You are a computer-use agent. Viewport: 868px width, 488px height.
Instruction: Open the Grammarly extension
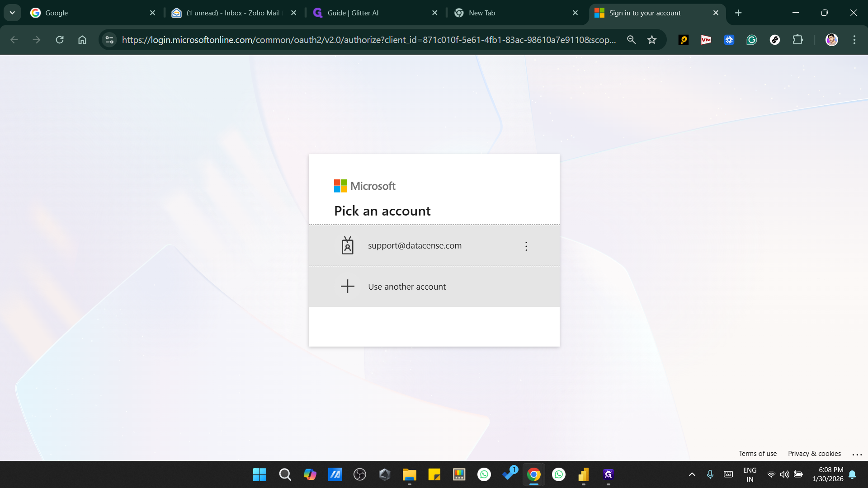pyautogui.click(x=751, y=40)
